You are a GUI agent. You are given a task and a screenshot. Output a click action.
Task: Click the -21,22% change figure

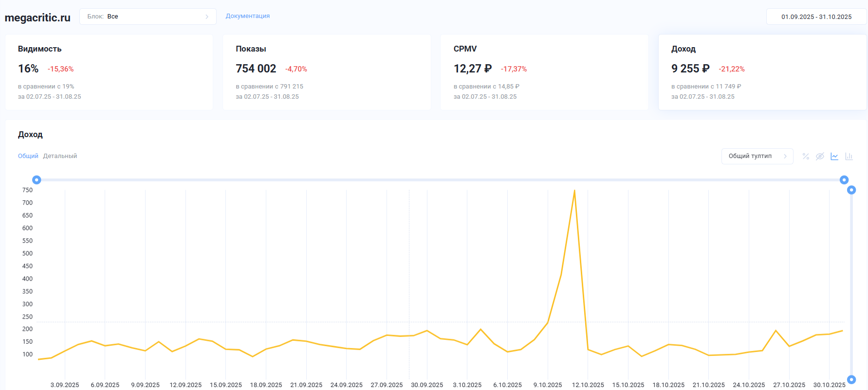tap(732, 69)
